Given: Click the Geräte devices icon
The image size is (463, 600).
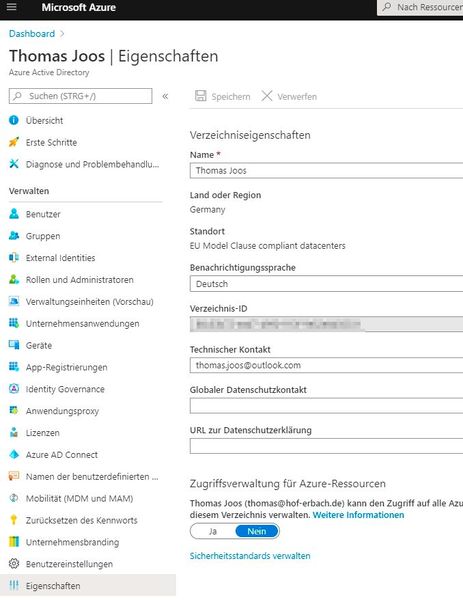Looking at the screenshot, I should (x=14, y=345).
